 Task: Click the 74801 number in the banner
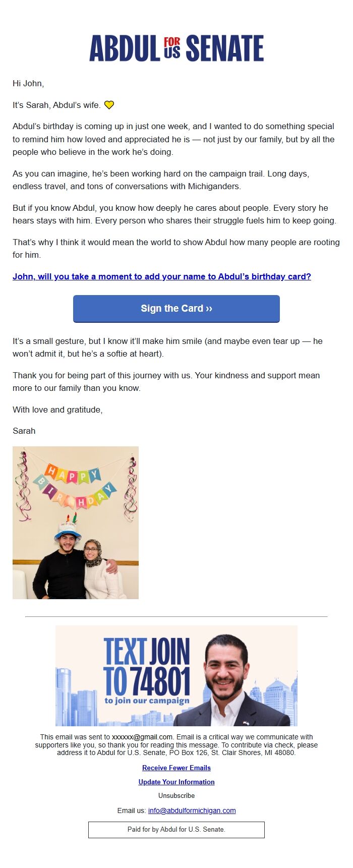pos(160,681)
